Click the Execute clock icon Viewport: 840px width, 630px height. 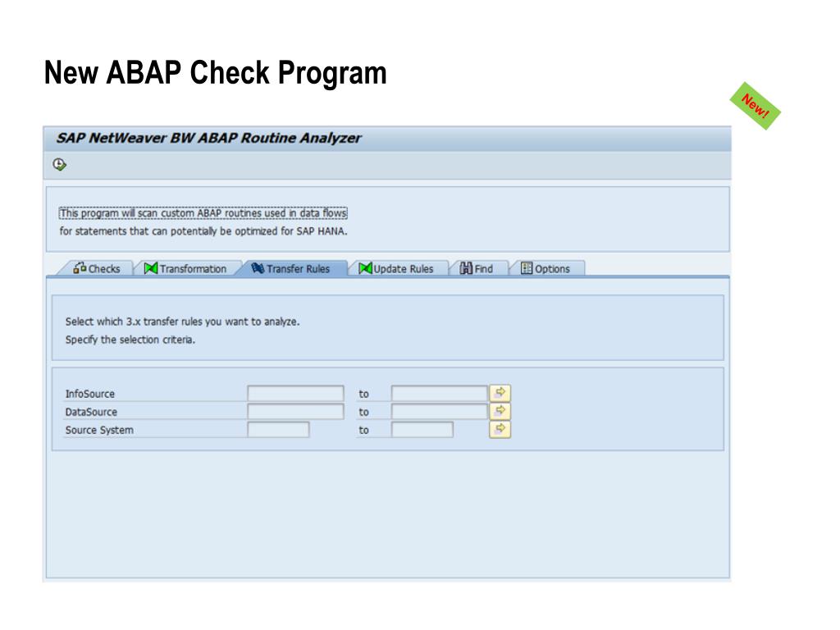59,164
